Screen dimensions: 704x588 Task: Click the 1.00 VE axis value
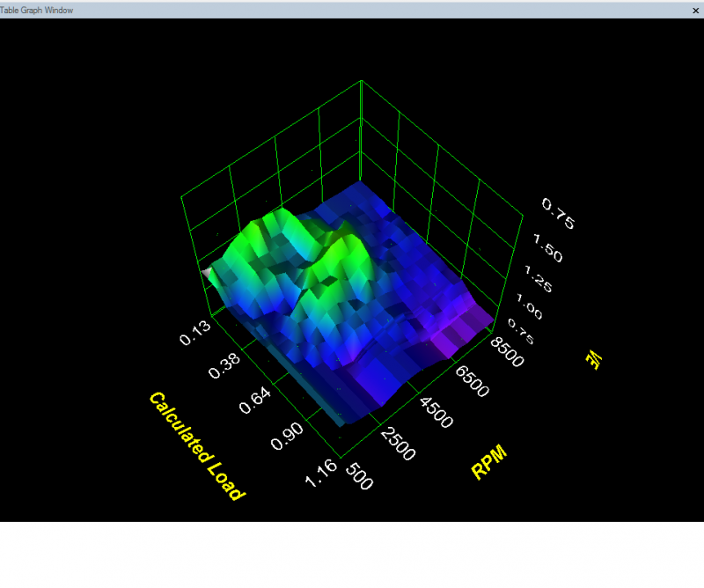pos(529,306)
